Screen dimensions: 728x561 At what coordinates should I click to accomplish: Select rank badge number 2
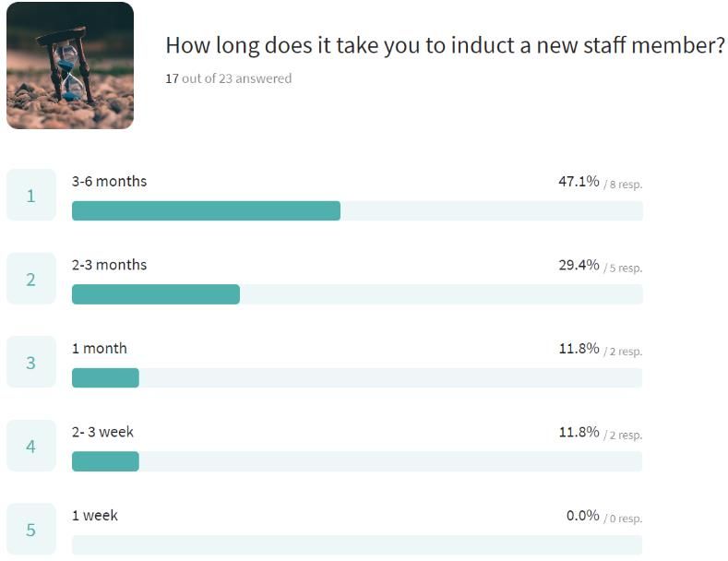pyautogui.click(x=31, y=279)
